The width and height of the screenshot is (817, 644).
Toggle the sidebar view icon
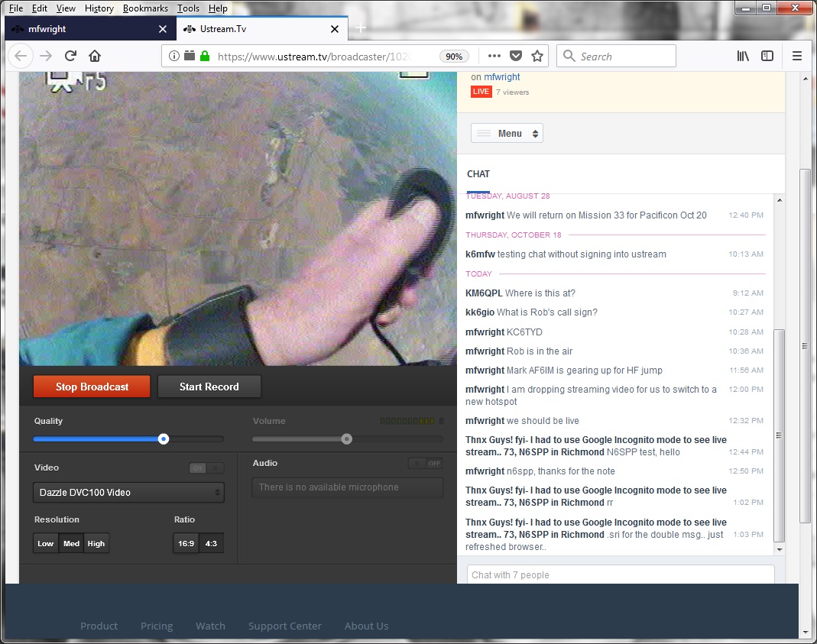767,56
